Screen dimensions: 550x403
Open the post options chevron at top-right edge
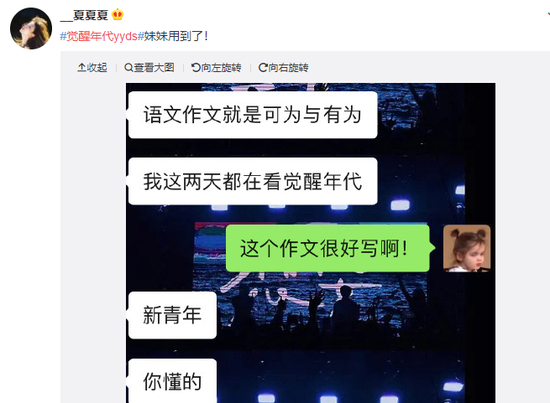point(548,14)
